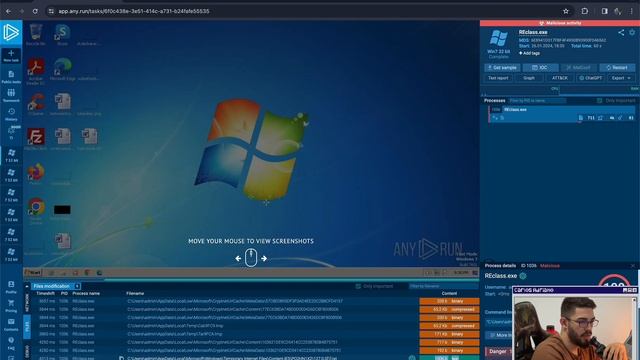Click the Start button on VM taskbar

coord(33,273)
